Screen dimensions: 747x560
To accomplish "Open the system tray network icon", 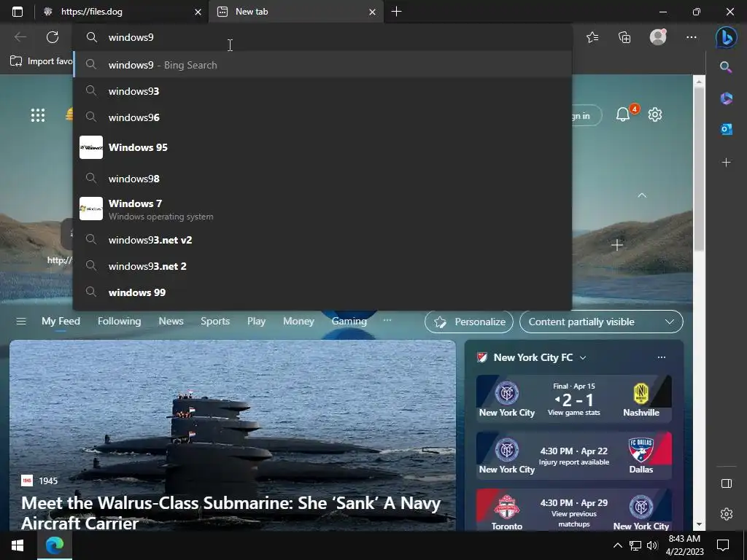I will point(635,545).
